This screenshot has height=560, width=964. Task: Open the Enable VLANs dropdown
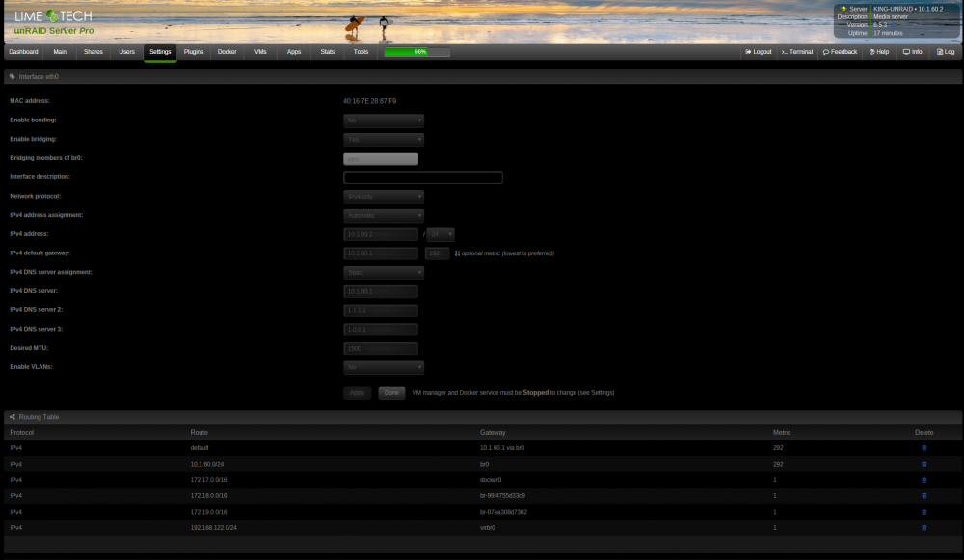[x=384, y=367]
